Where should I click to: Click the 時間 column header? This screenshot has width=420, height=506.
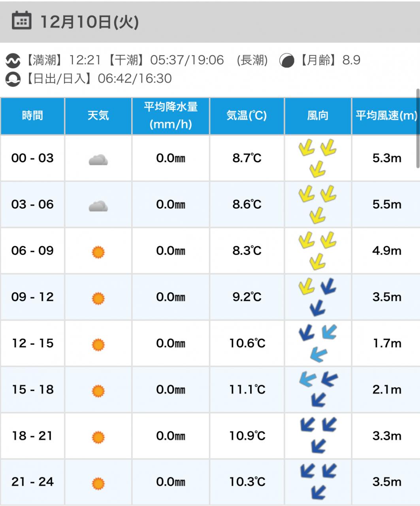32,116
